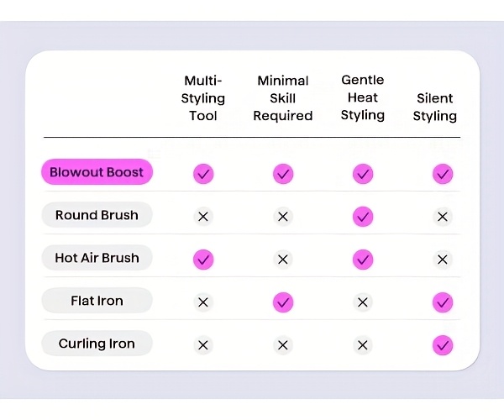Click Hot Air Brush Multi-Styling Tool checkmark
The height and width of the screenshot is (420, 504).
click(x=203, y=260)
